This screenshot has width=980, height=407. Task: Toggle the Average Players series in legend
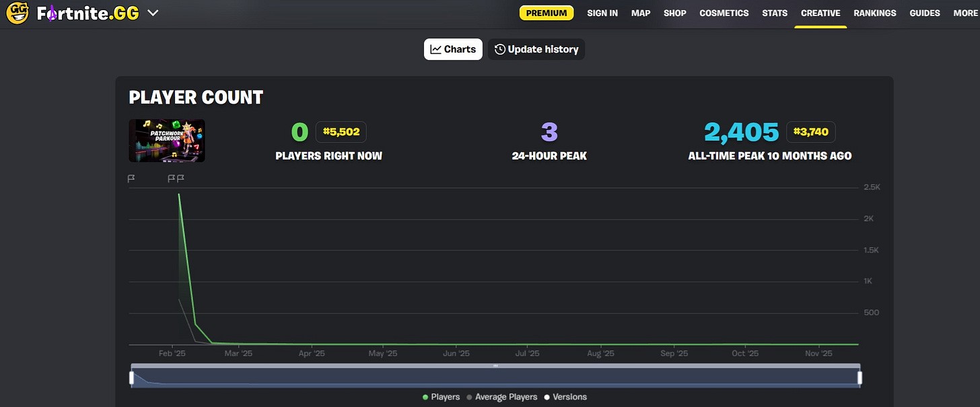(501, 397)
